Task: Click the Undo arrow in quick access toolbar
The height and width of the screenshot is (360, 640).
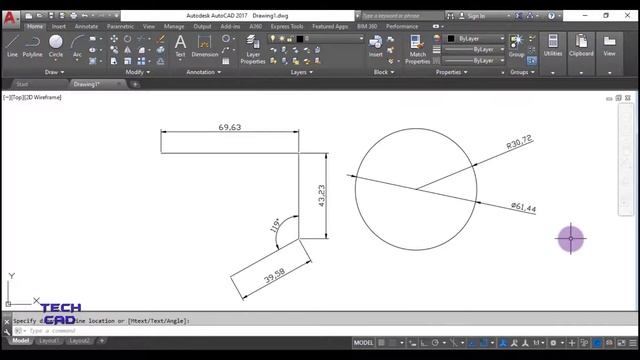Action: pyautogui.click(x=84, y=16)
